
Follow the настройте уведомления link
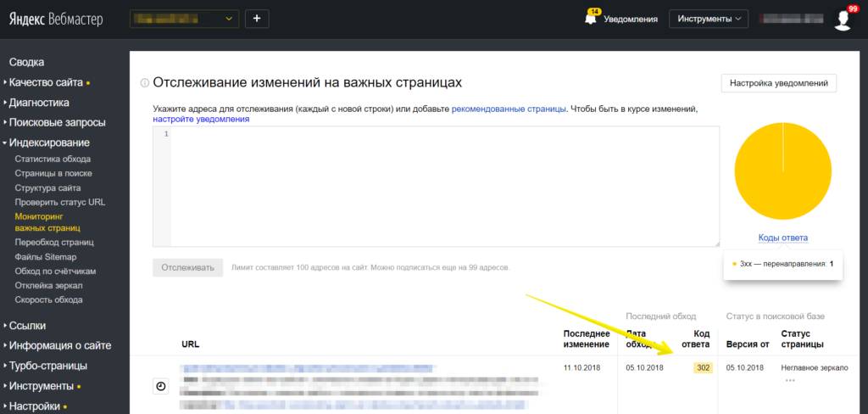pos(201,119)
